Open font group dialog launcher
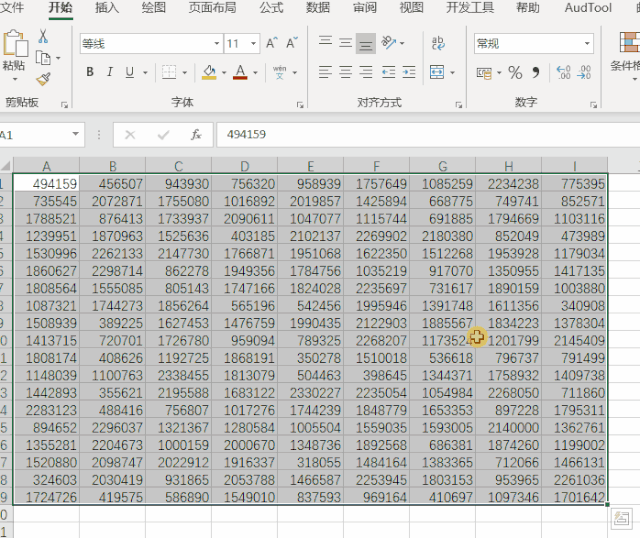The image size is (640, 538). pos(300,105)
